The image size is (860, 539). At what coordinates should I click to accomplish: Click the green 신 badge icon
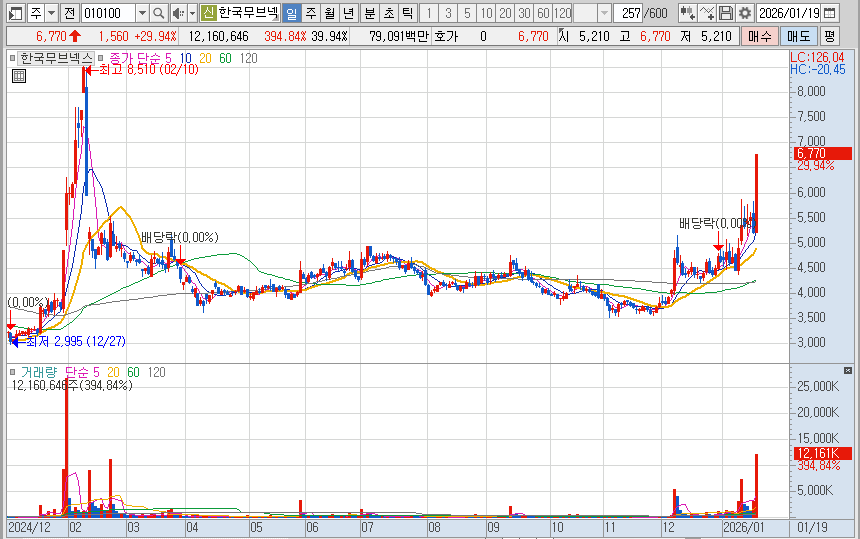point(208,13)
